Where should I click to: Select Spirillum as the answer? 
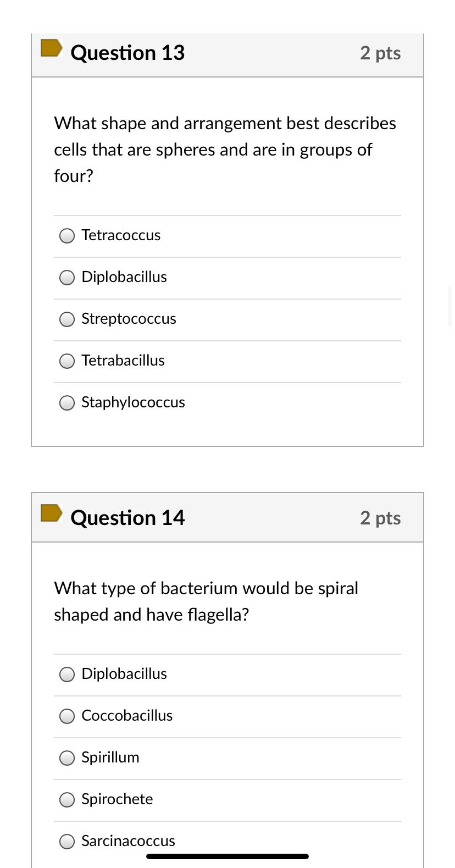(66, 758)
